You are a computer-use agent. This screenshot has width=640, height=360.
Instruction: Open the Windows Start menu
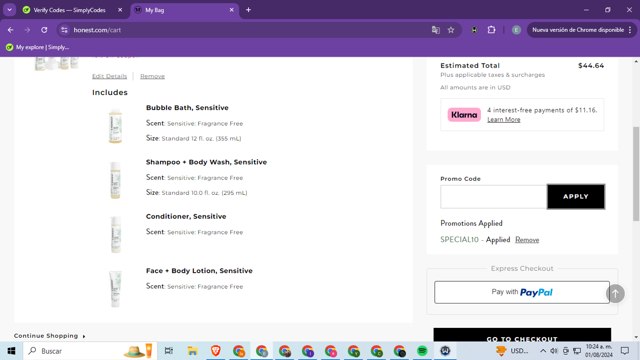(x=11, y=351)
